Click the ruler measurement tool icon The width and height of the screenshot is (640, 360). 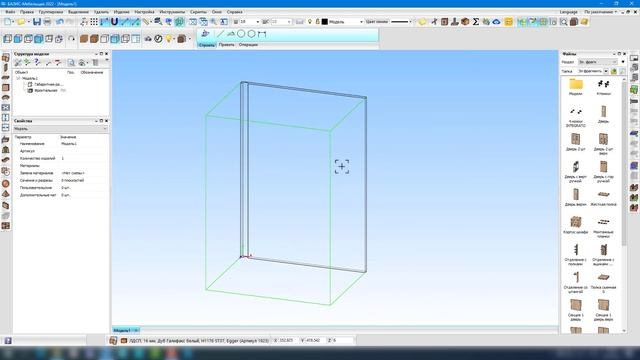146,22
